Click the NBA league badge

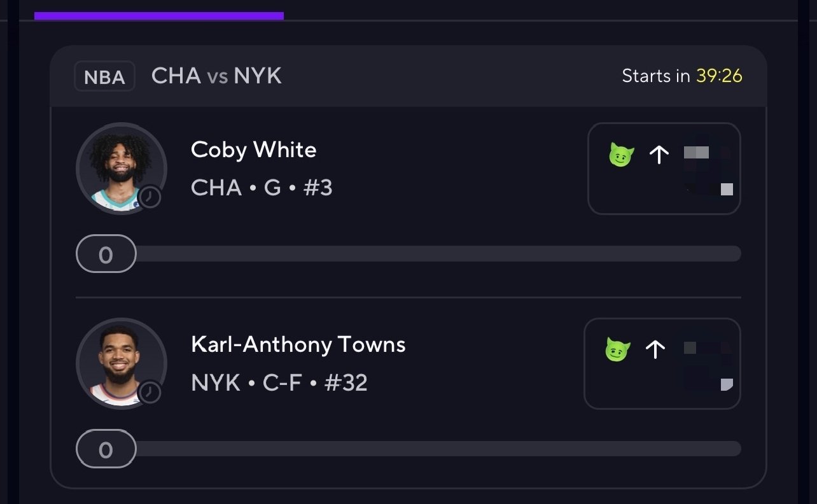coord(104,77)
